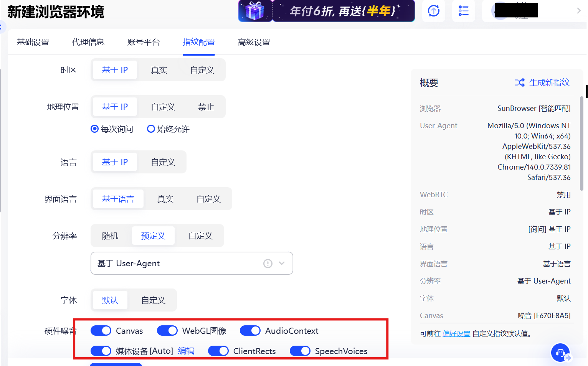Click the warning icon in the resolution field
This screenshot has height=366, width=588.
(268, 263)
